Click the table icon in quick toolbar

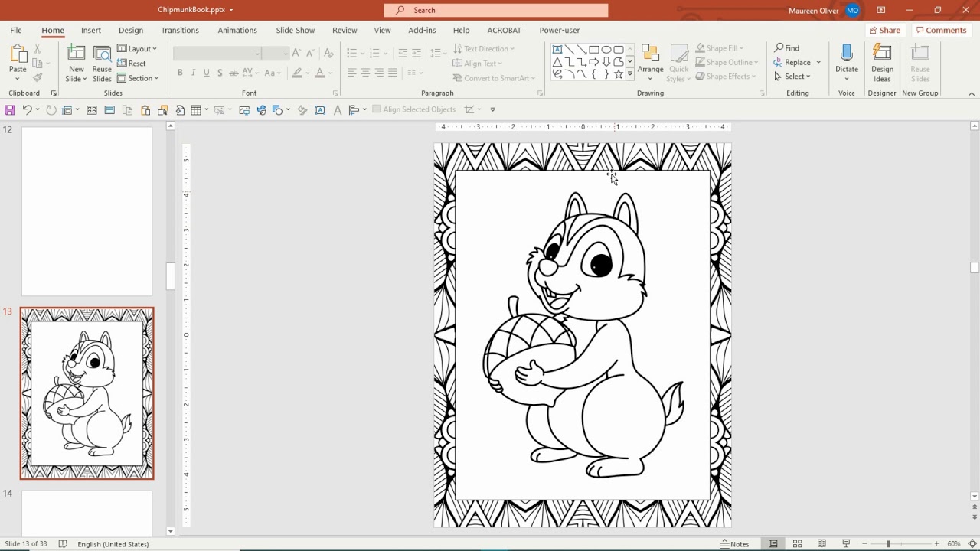click(x=196, y=110)
